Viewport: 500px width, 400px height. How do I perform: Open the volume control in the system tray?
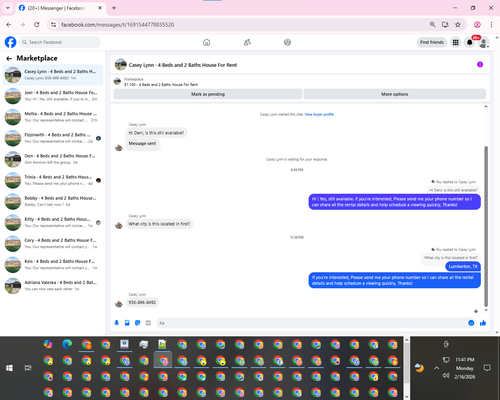coord(446,376)
